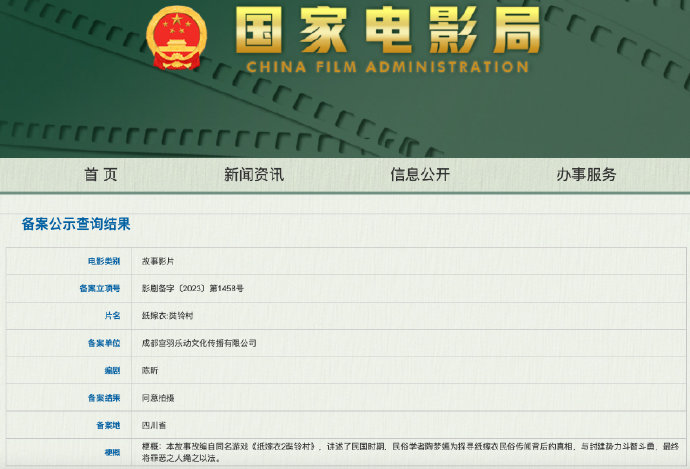Click the 备案公示查询结果 heading
690x469 pixels.
(x=76, y=224)
